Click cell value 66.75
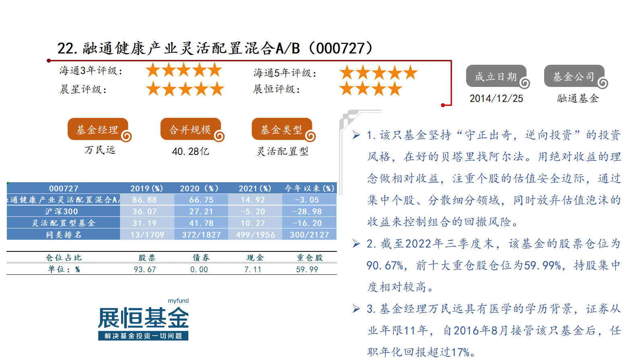This screenshot has height=362, width=644. pos(201,200)
